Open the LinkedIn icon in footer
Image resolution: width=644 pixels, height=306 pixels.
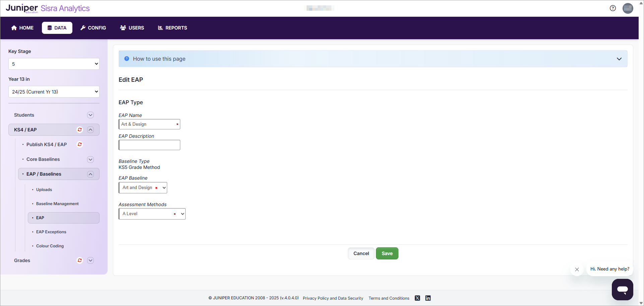point(428,298)
